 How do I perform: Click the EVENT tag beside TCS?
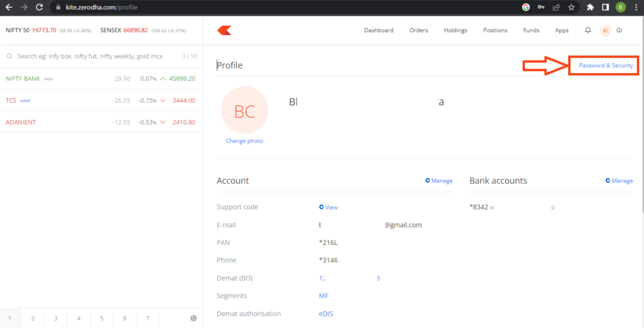click(25, 101)
